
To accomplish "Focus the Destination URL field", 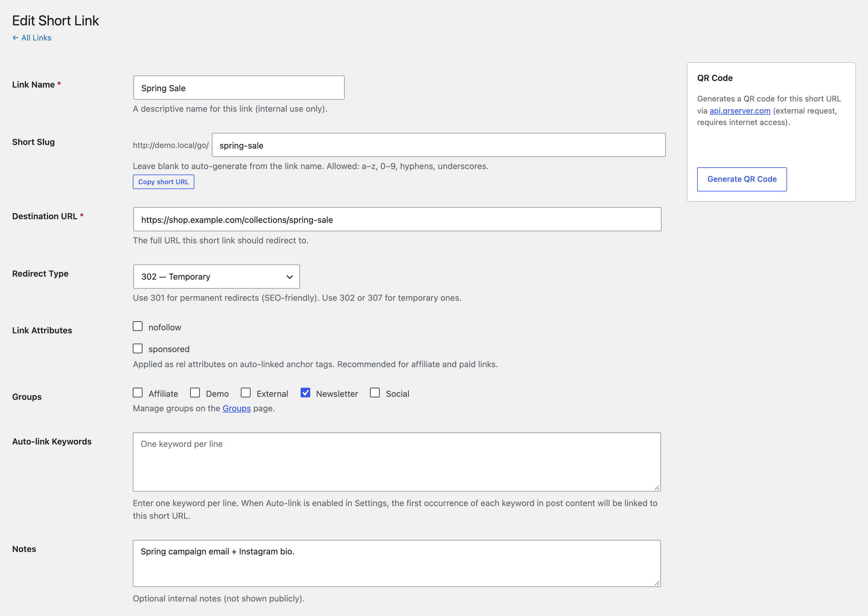I will coord(397,219).
